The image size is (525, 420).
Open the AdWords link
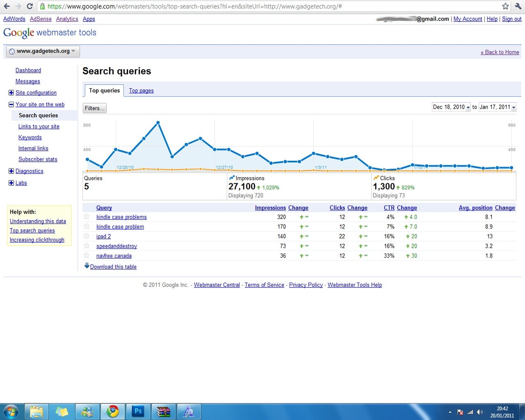coord(14,19)
